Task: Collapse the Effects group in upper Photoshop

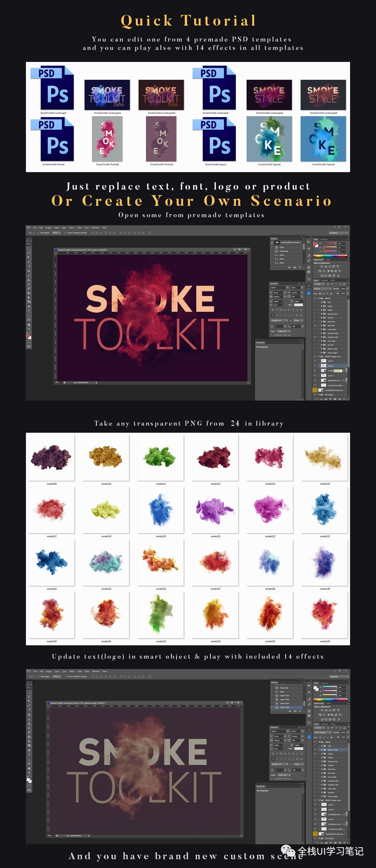Action: [x=319, y=299]
